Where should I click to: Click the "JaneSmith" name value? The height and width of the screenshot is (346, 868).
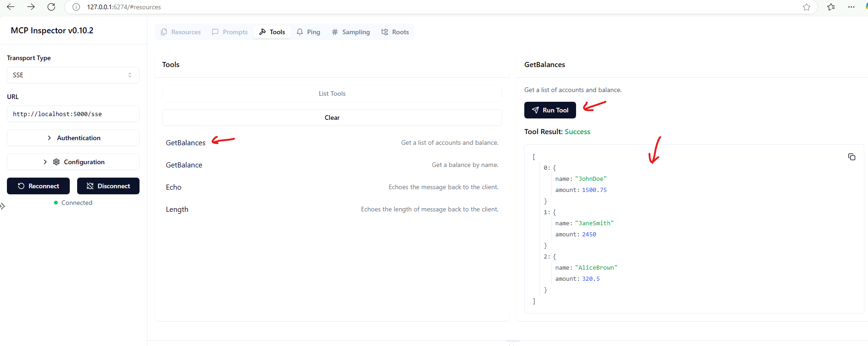[595, 223]
